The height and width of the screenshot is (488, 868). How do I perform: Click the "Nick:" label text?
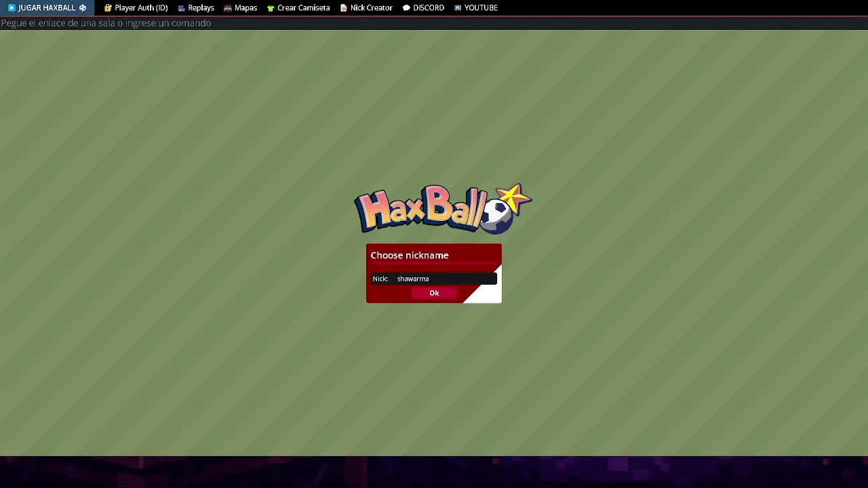point(380,279)
